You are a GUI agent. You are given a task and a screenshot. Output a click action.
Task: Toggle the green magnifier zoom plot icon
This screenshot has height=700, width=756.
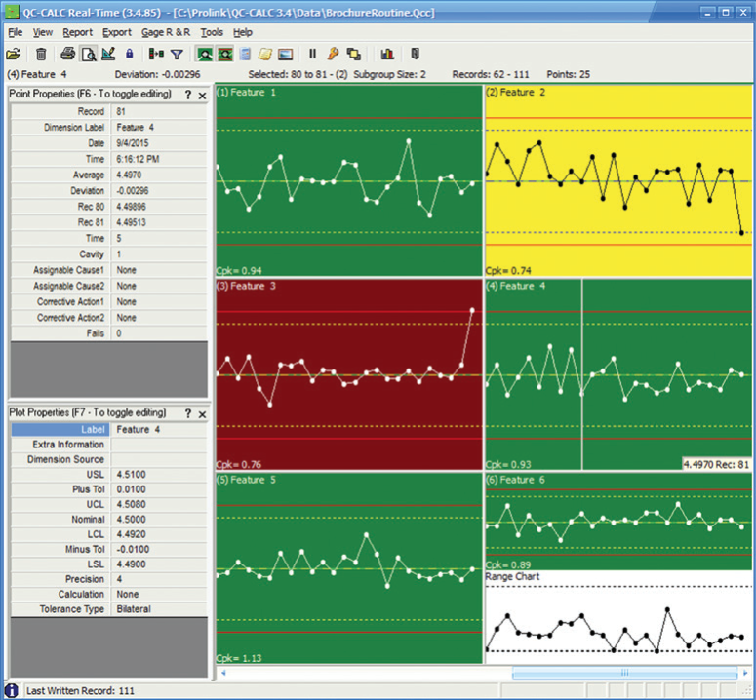[x=205, y=54]
